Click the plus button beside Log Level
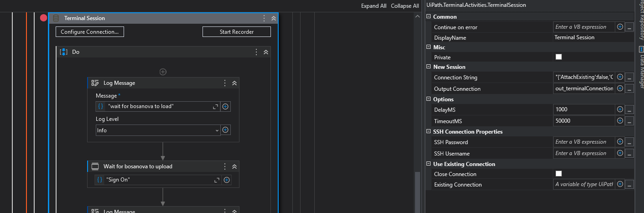The image size is (644, 213). pos(225,130)
